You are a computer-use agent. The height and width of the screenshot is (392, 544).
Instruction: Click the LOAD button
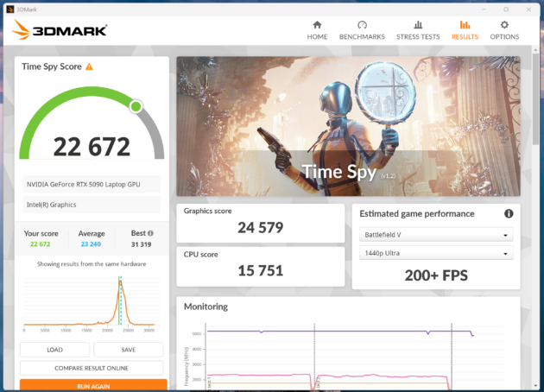54,350
